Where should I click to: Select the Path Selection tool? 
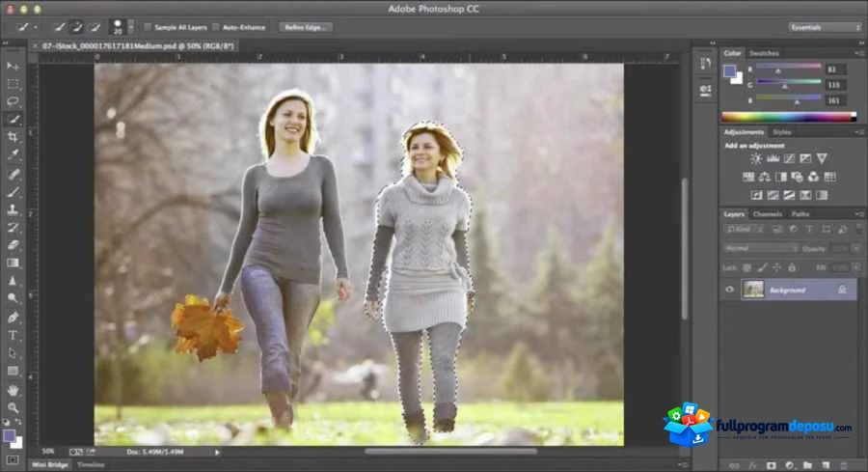coord(13,353)
